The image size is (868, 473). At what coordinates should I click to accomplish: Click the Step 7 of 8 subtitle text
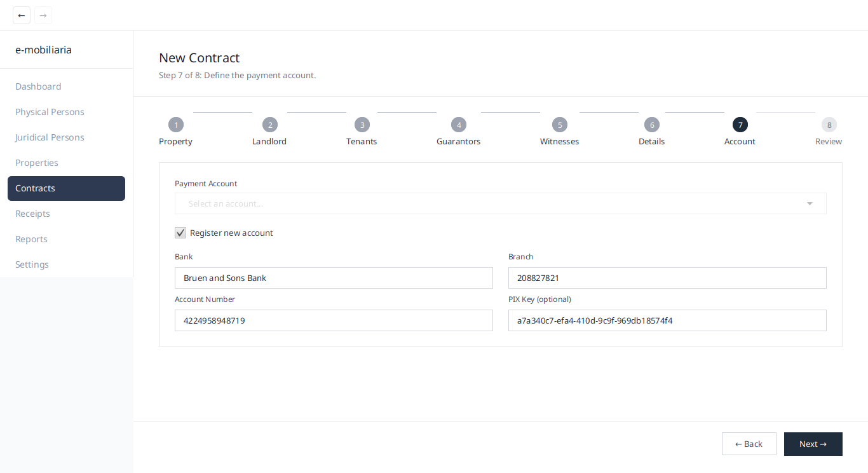238,75
